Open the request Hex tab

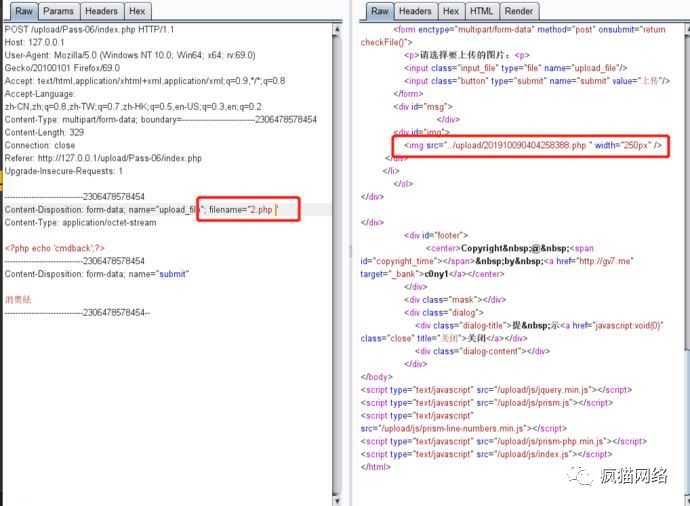pos(137,11)
